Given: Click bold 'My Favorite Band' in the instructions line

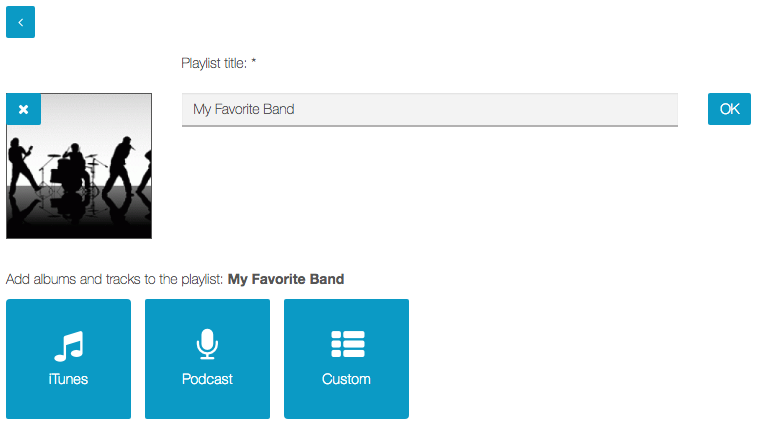Looking at the screenshot, I should [286, 279].
